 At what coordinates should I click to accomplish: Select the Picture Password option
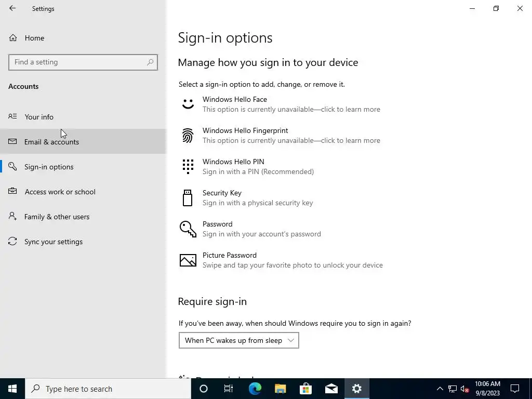[281, 260]
